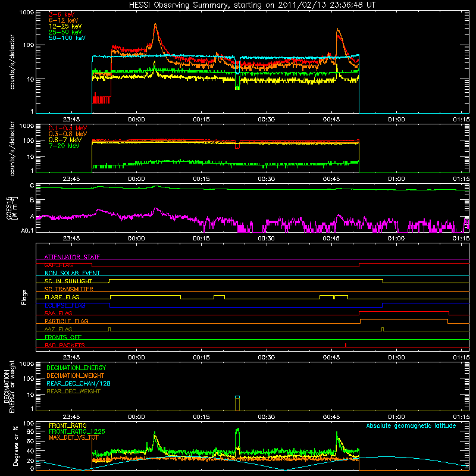The height and width of the screenshot is (476, 476).
Task: Click the GOES15 axis label
Action: click(12, 208)
